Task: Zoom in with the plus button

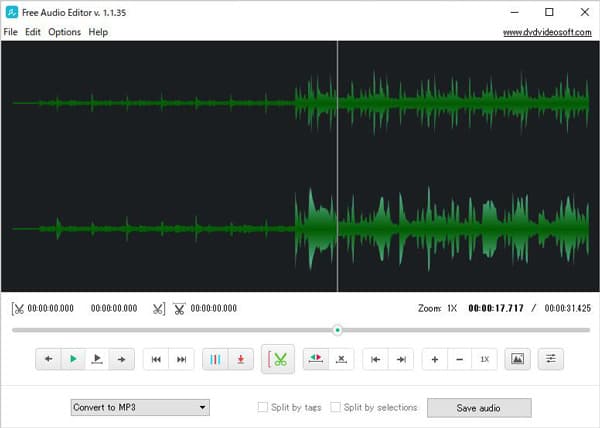Action: pyautogui.click(x=435, y=359)
